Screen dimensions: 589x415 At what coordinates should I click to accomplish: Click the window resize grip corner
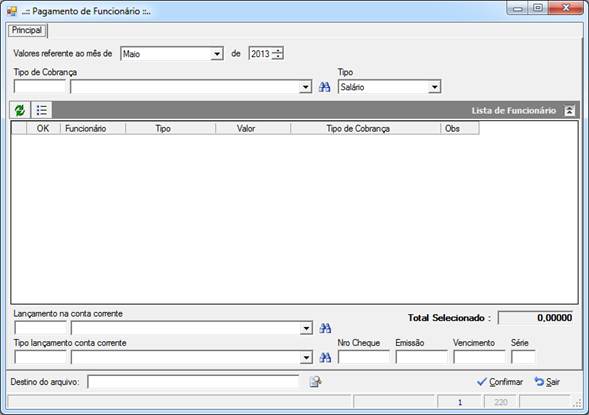pos(577,404)
